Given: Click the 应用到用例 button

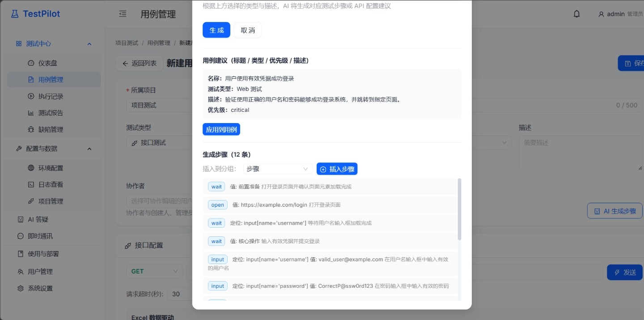Looking at the screenshot, I should click(221, 129).
